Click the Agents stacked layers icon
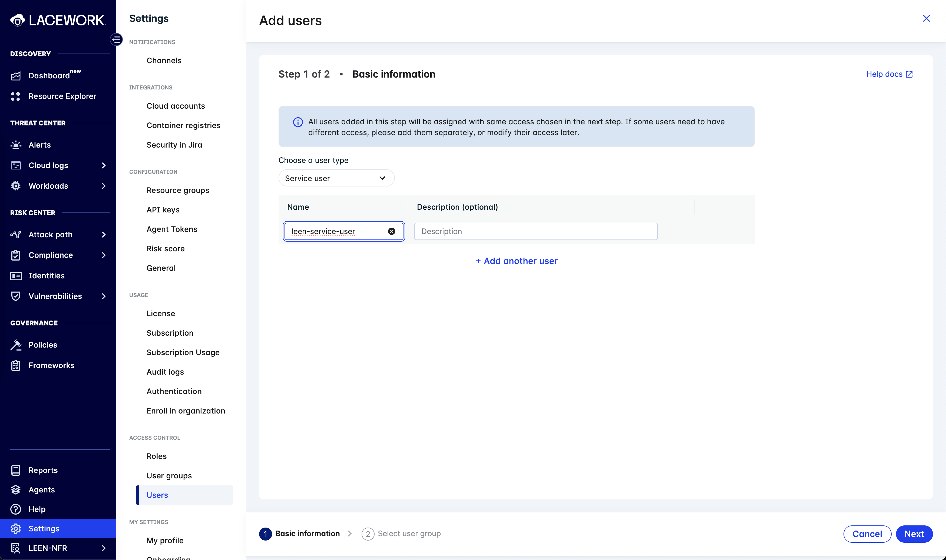This screenshot has height=560, width=946. pyautogui.click(x=16, y=490)
